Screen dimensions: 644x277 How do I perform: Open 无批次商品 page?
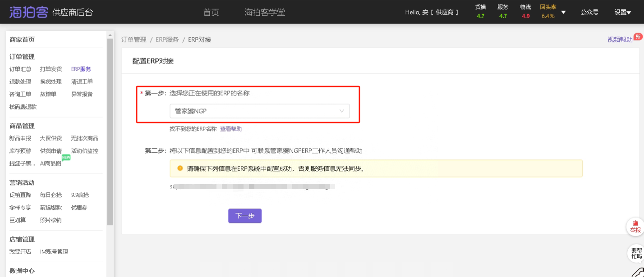click(x=85, y=138)
